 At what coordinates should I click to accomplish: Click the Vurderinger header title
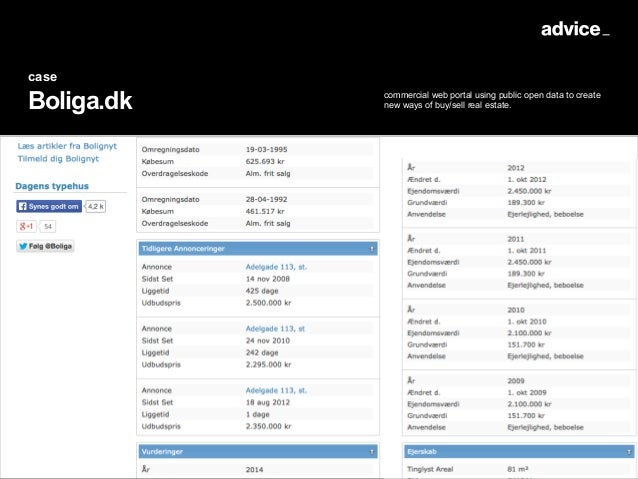[162, 452]
